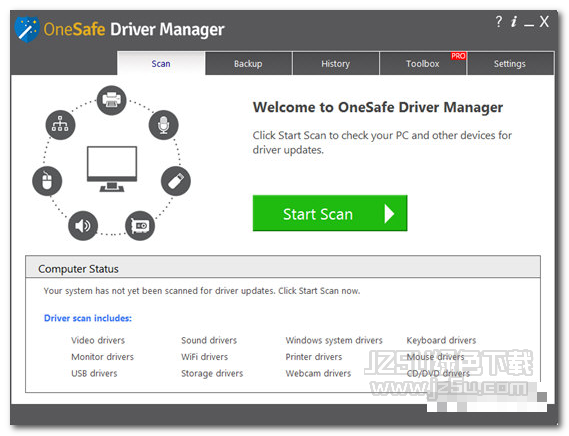
Task: Click the 'Driver scan includes:' label
Action: [x=87, y=318]
